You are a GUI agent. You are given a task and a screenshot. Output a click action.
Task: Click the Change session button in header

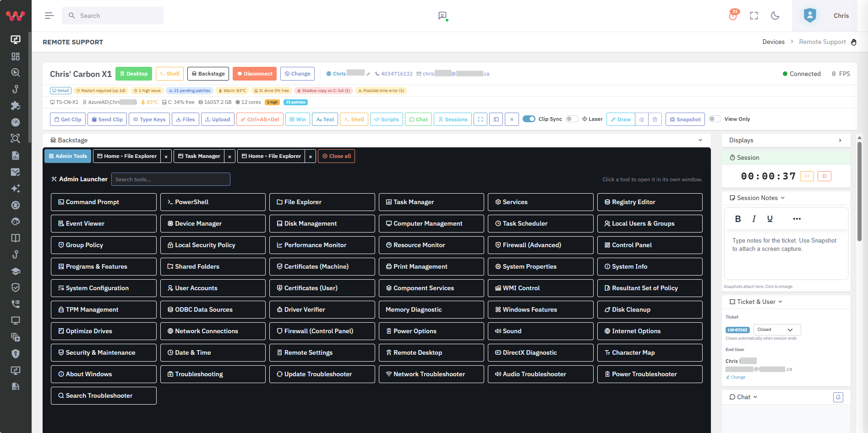[x=297, y=74]
